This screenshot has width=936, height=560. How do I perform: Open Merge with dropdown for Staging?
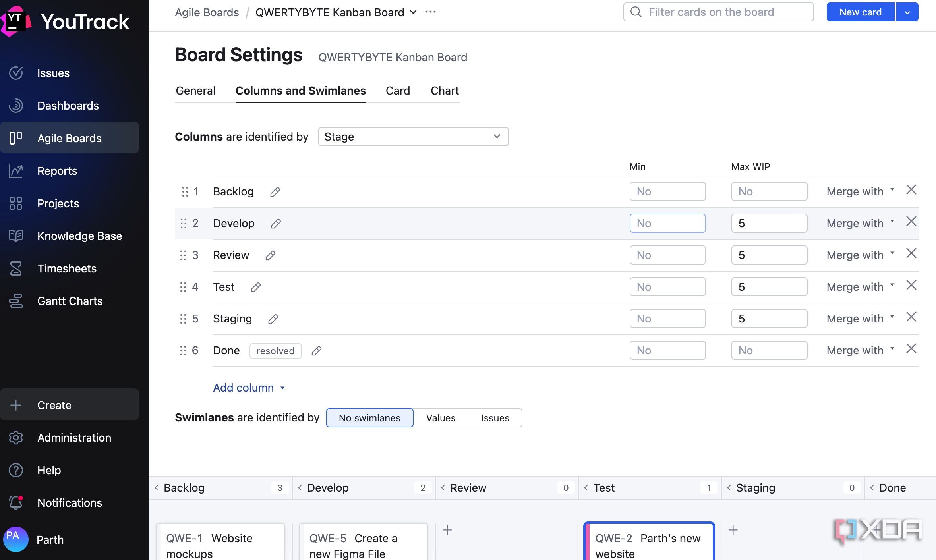click(861, 319)
